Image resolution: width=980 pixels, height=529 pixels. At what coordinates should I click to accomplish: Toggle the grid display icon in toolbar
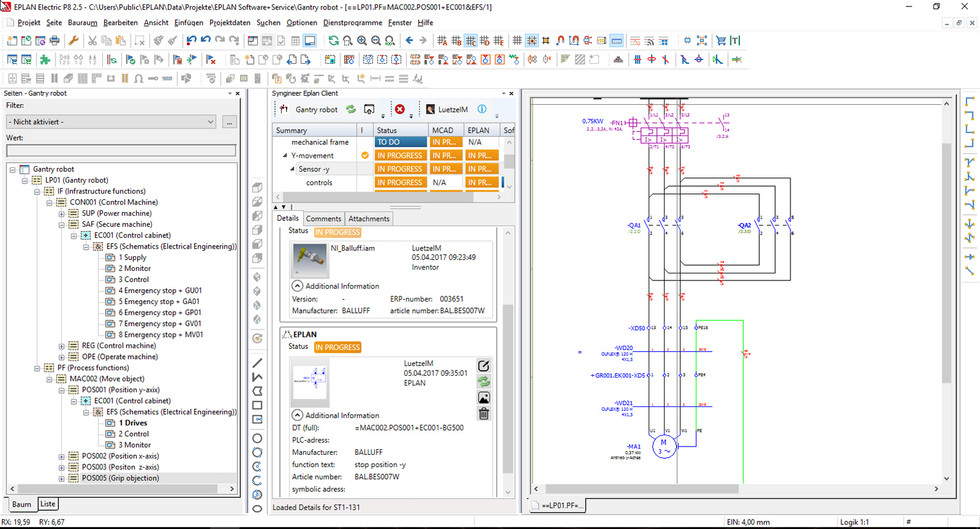coord(517,41)
